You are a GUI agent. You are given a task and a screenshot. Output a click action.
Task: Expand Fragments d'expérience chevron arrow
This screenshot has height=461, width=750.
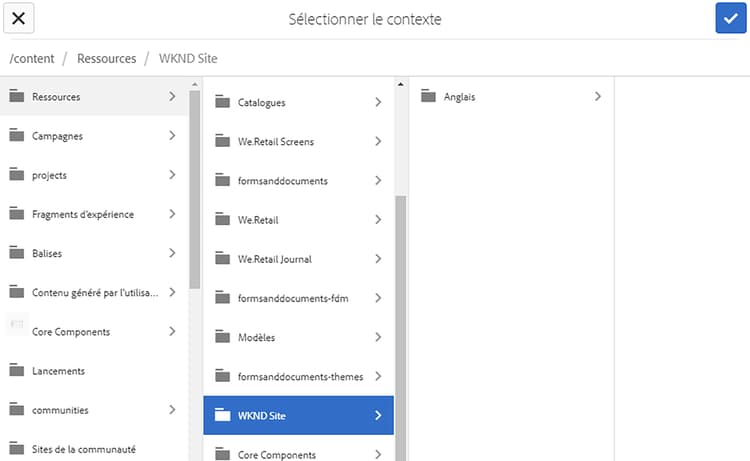[x=172, y=214]
